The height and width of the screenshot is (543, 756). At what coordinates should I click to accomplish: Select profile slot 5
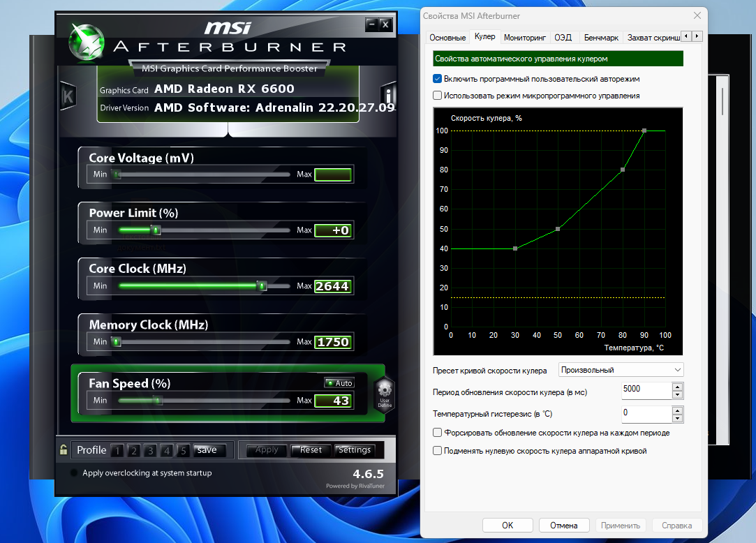click(183, 450)
